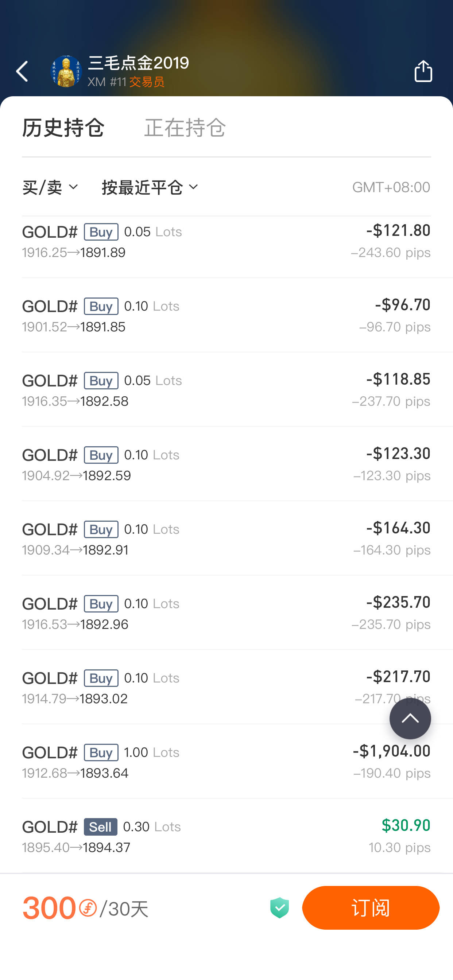Tap the share icon in header
Viewport: 453px width, 980px height.
[423, 71]
